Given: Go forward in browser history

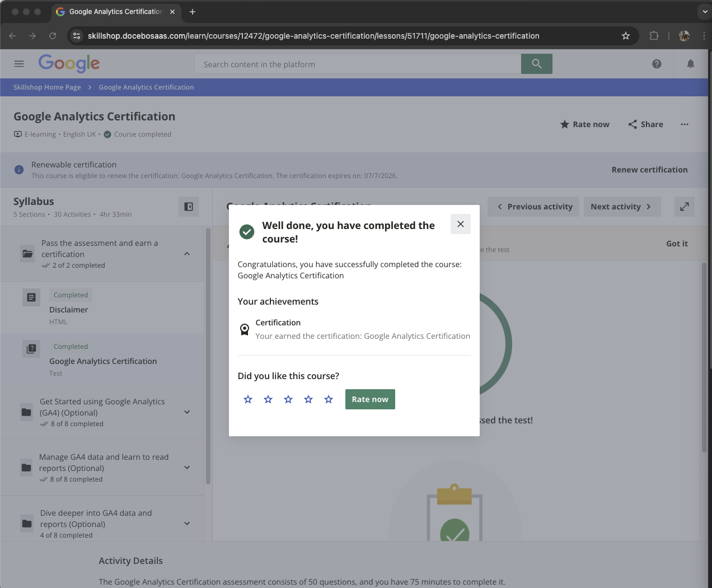Looking at the screenshot, I should 32,36.
